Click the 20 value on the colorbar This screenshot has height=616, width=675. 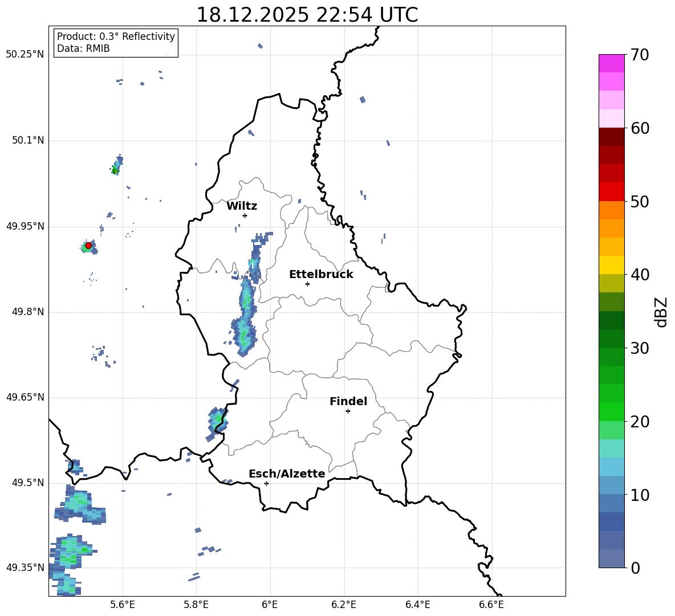click(640, 422)
